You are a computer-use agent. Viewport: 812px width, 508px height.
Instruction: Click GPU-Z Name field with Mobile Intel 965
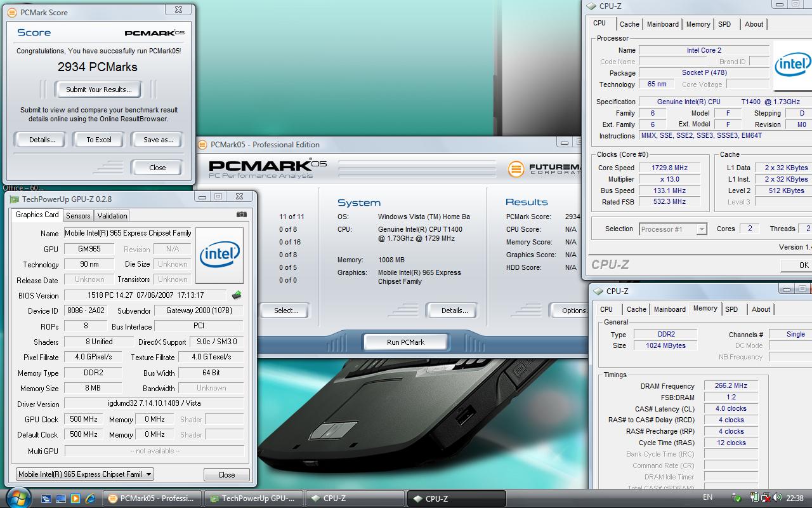(128, 234)
